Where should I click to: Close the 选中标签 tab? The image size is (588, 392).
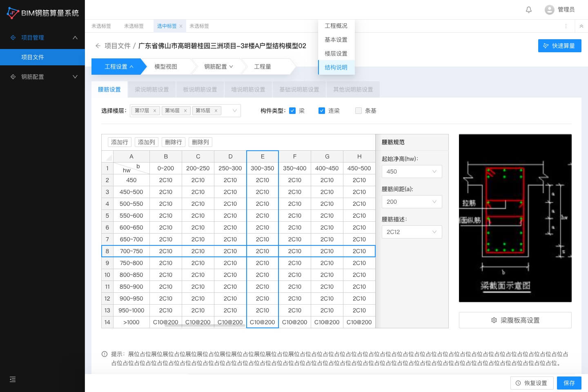click(181, 26)
